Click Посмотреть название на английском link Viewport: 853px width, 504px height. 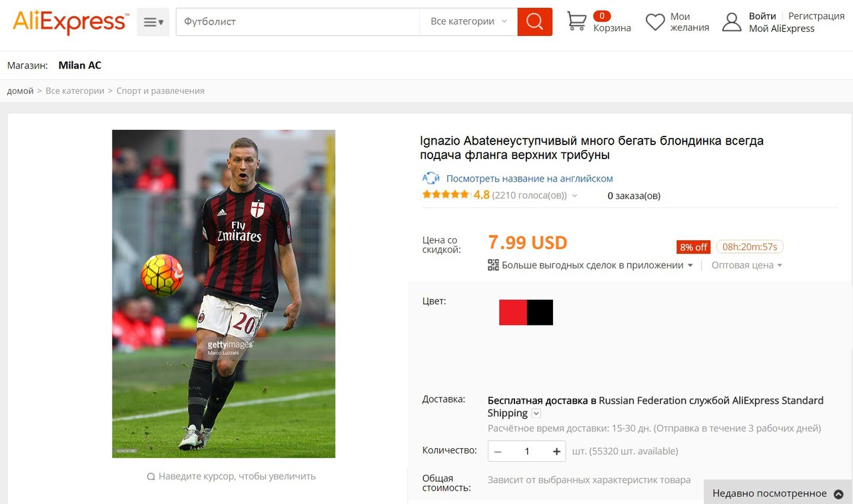pos(529,178)
